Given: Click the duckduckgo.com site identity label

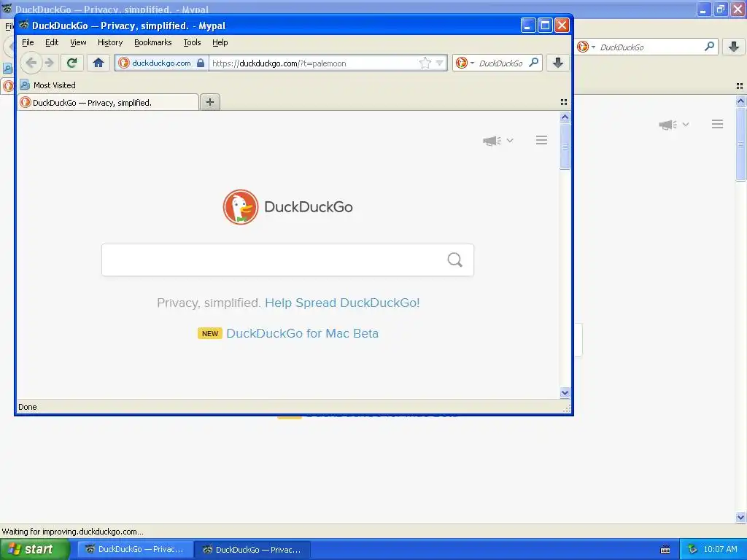Looking at the screenshot, I should [x=161, y=63].
